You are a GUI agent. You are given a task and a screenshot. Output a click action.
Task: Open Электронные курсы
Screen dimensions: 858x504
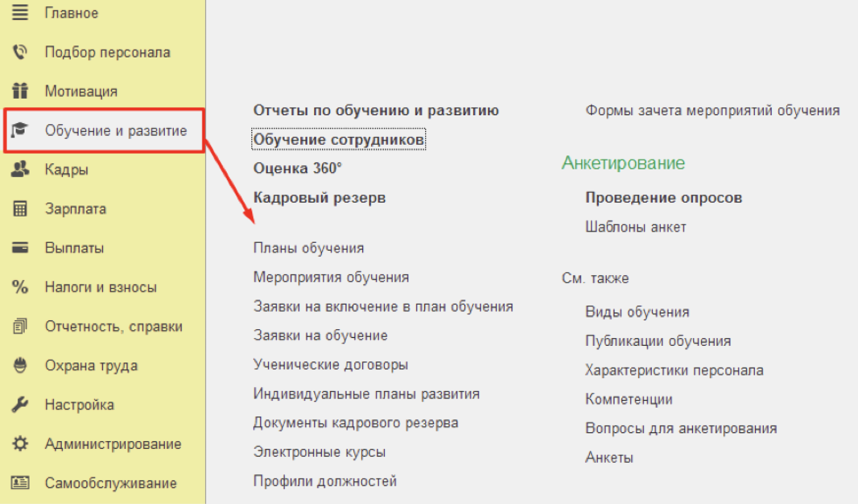[x=319, y=452]
